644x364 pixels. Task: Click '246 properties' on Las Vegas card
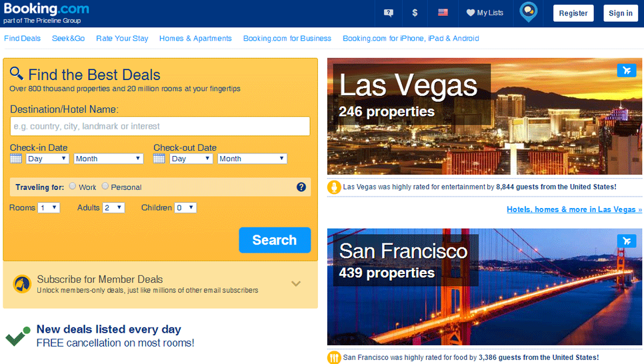[x=387, y=112]
